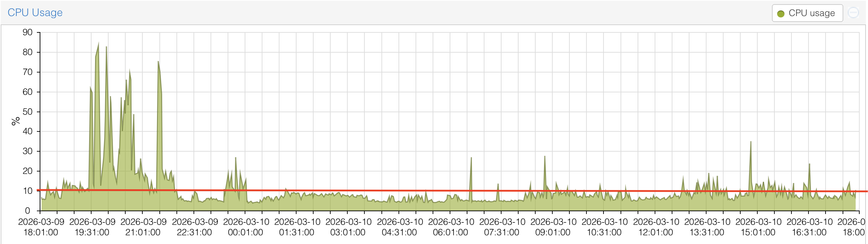Click the 24% spike near 16:31
The image size is (868, 244).
tap(810, 165)
